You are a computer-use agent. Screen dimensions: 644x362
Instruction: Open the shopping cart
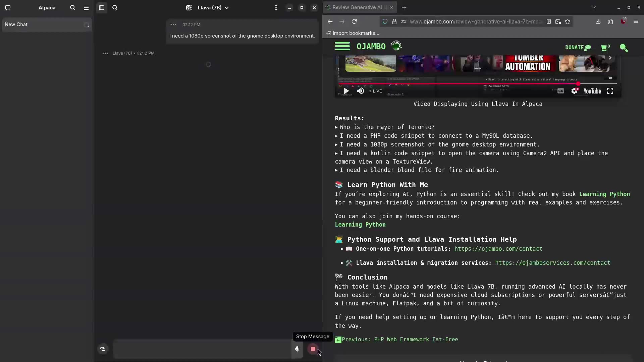[x=605, y=48]
